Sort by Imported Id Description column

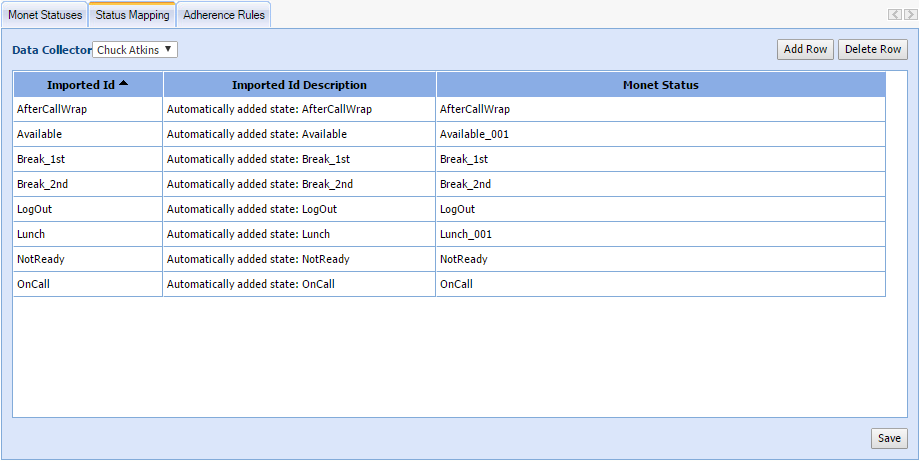tap(299, 85)
